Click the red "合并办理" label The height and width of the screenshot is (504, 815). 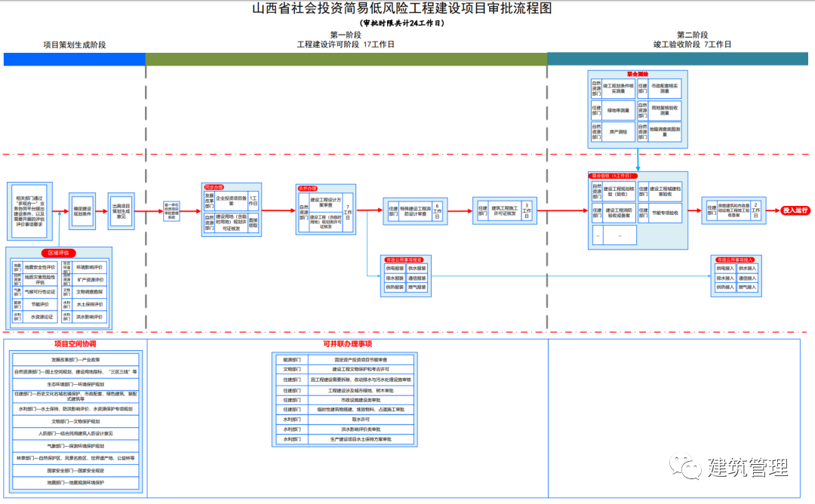(x=307, y=188)
